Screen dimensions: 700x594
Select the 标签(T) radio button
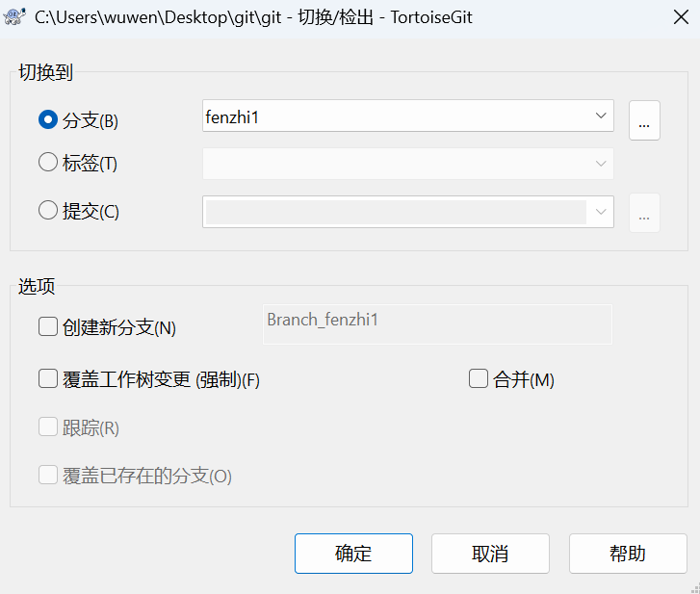tap(48, 162)
